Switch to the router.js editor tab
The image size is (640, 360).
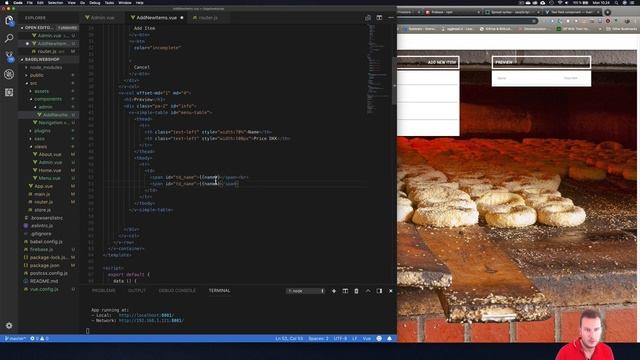pos(208,18)
